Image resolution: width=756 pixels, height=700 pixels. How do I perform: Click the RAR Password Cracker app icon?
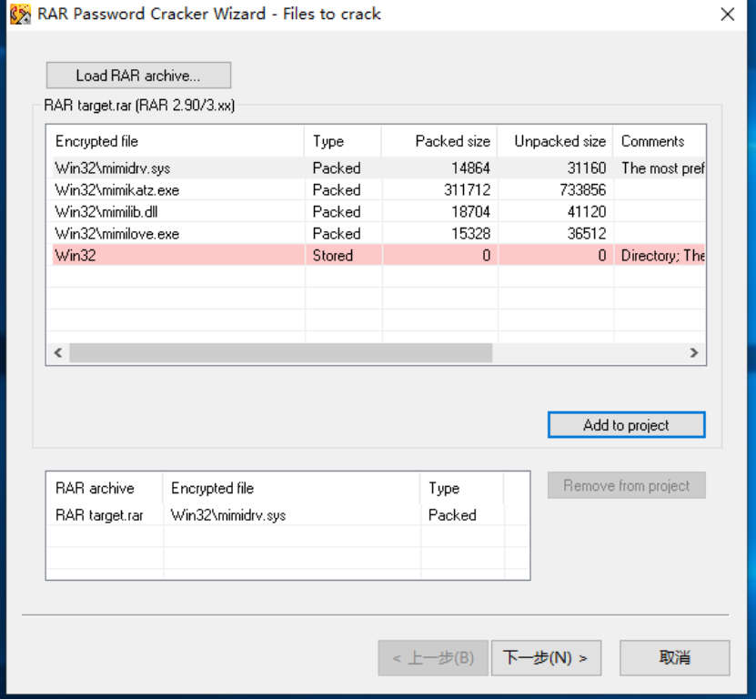20,14
